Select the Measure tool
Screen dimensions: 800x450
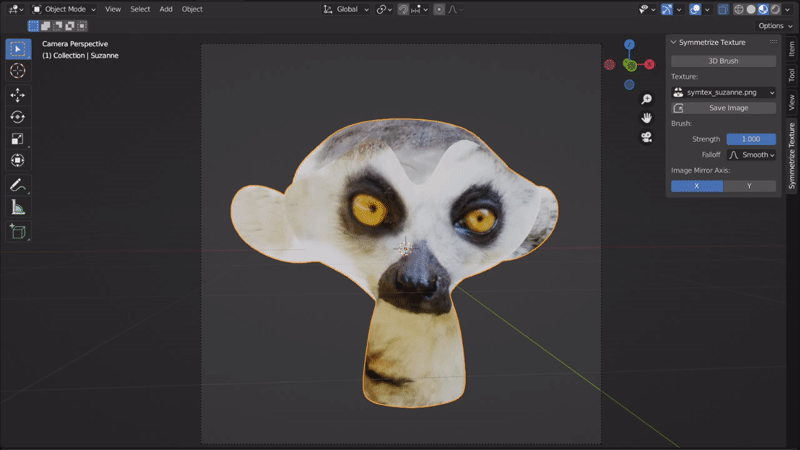(x=18, y=208)
